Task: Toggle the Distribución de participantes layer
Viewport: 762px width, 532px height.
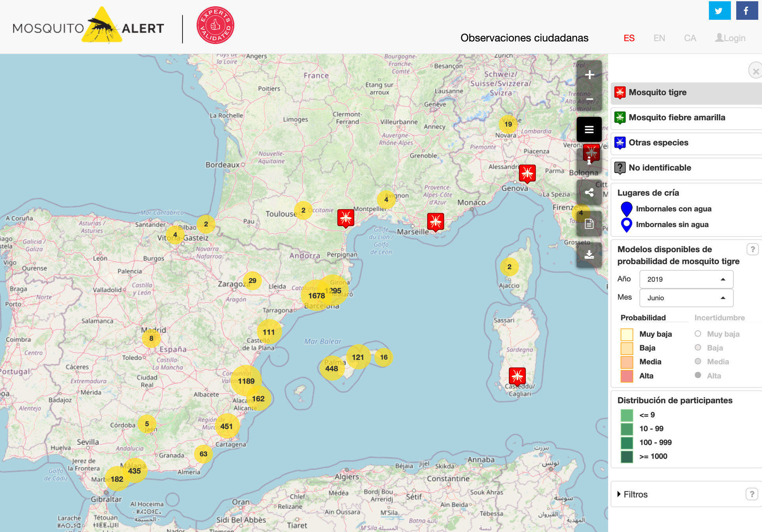Action: 675,400
